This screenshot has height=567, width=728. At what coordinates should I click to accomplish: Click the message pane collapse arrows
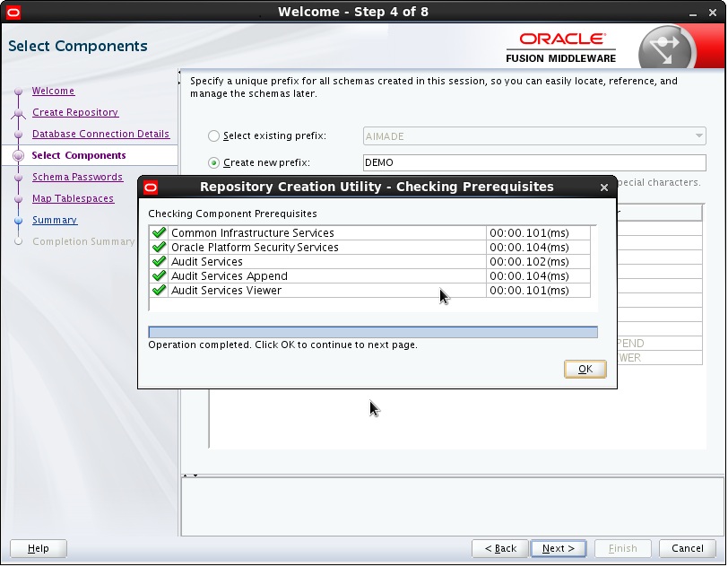190,475
